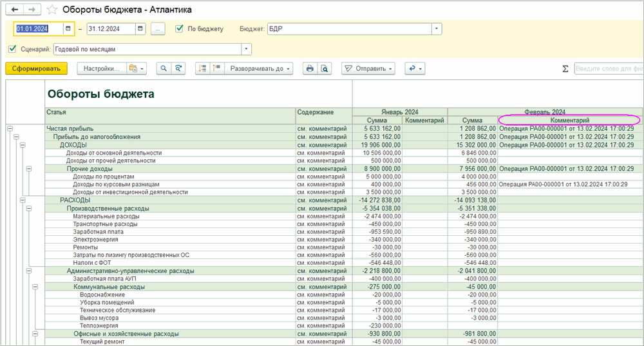Open calendar picker for the start date
Viewport: 644px width, 346px height.
68,29
